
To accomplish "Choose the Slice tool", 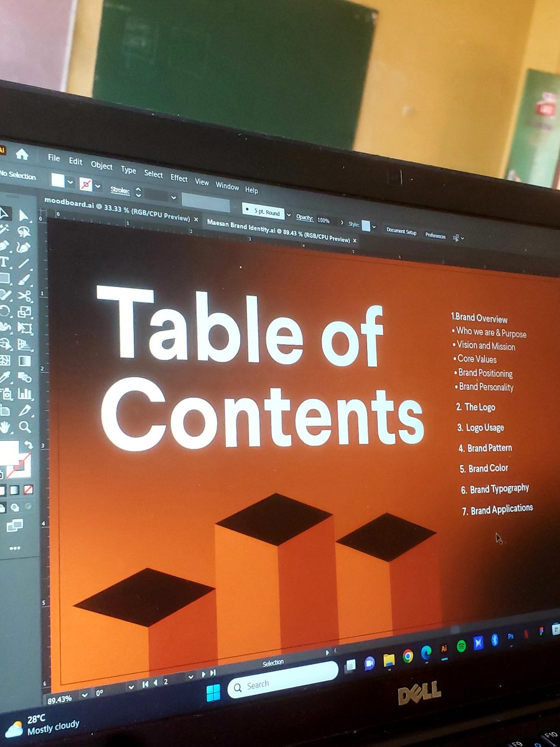I will [25, 410].
